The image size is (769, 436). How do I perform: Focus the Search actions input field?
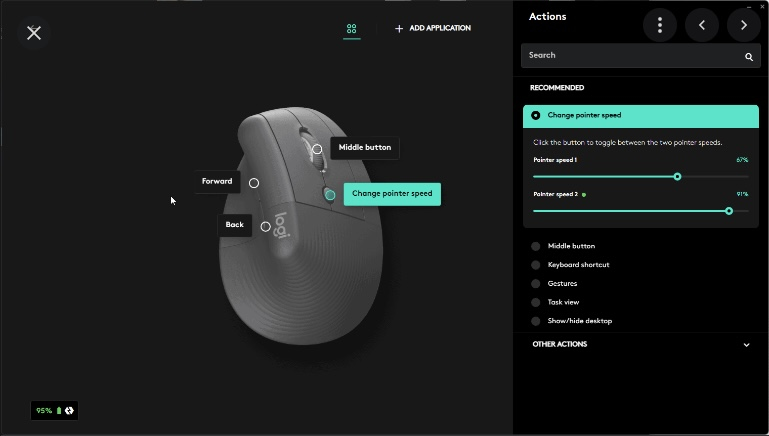(641, 55)
